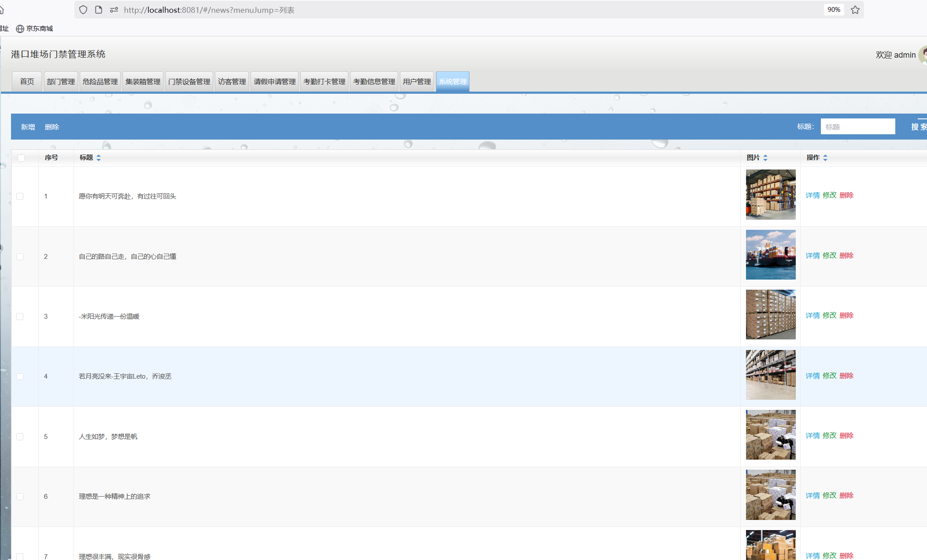The image size is (927, 560).
Task: Click the 90% zoom level indicator
Action: [x=833, y=10]
